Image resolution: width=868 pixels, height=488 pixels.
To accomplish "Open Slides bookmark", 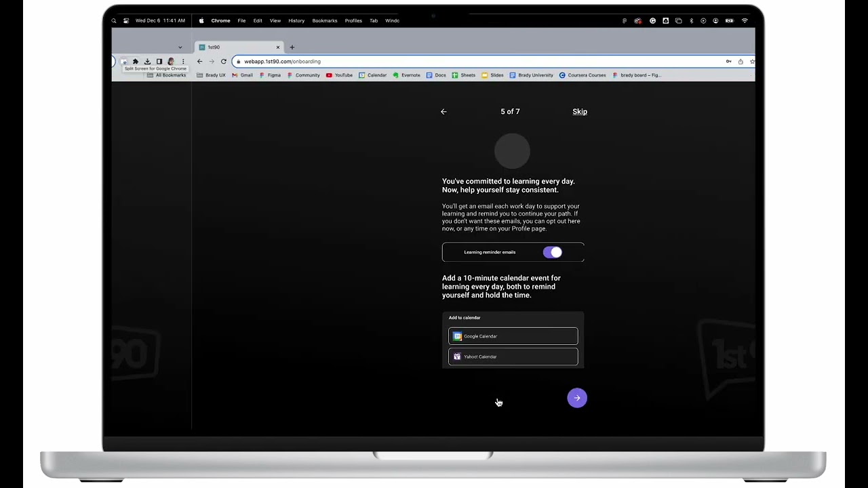I will [492, 75].
